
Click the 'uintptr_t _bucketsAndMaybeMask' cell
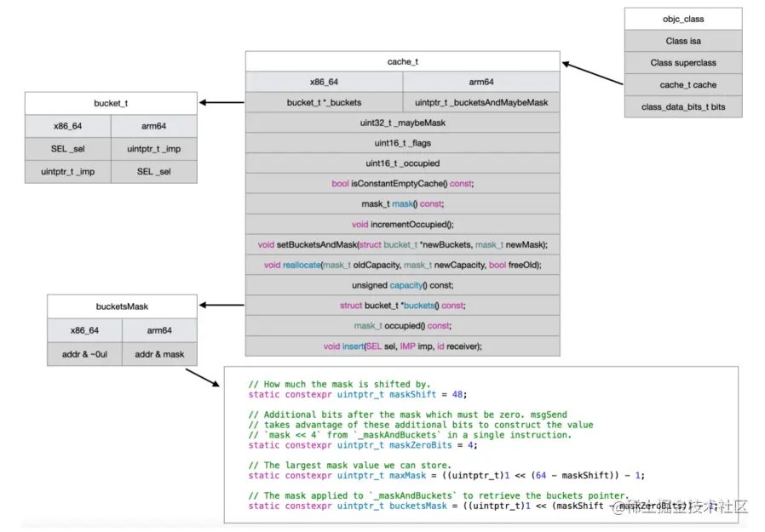click(x=481, y=102)
